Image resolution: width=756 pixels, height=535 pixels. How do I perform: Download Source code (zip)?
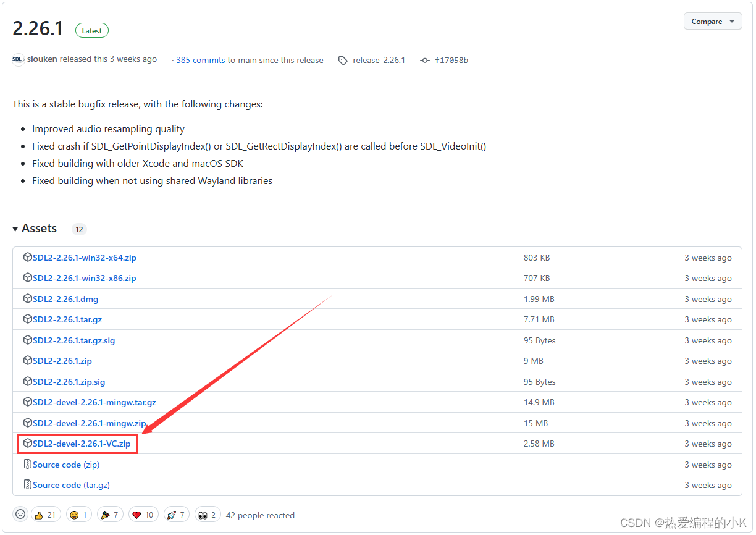click(66, 465)
